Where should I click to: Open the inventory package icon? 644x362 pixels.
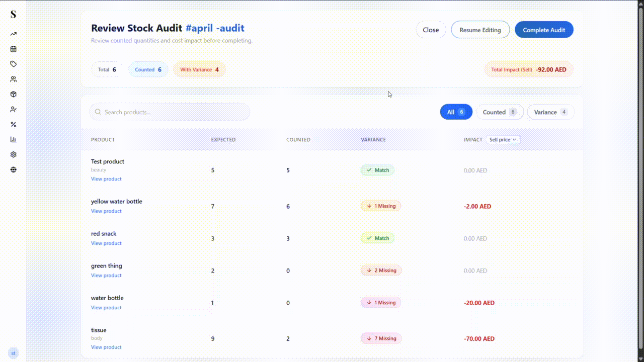(13, 94)
